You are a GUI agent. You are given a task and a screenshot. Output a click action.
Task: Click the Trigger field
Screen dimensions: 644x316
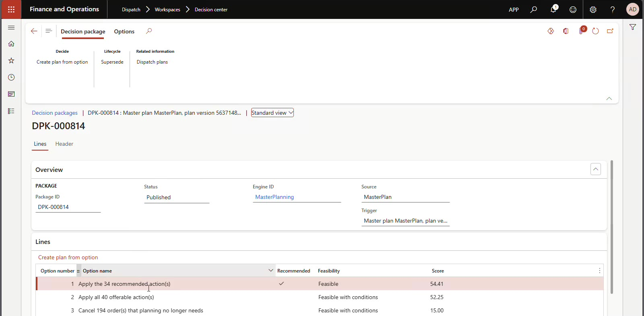pyautogui.click(x=405, y=221)
